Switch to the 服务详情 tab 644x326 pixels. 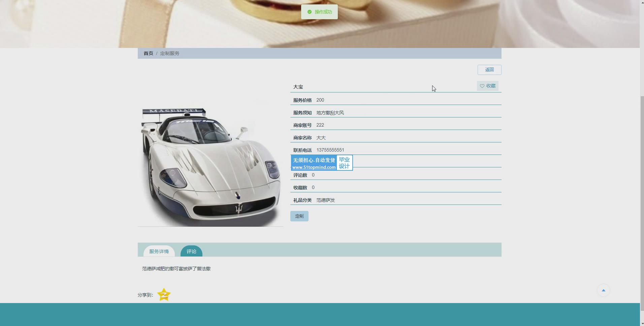click(x=159, y=252)
